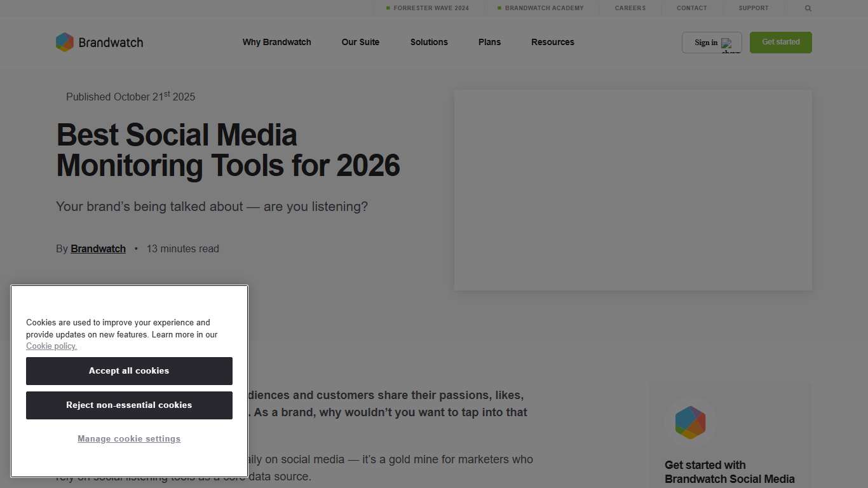Open the Why Brandwatch dropdown menu
868x488 pixels.
click(x=276, y=42)
